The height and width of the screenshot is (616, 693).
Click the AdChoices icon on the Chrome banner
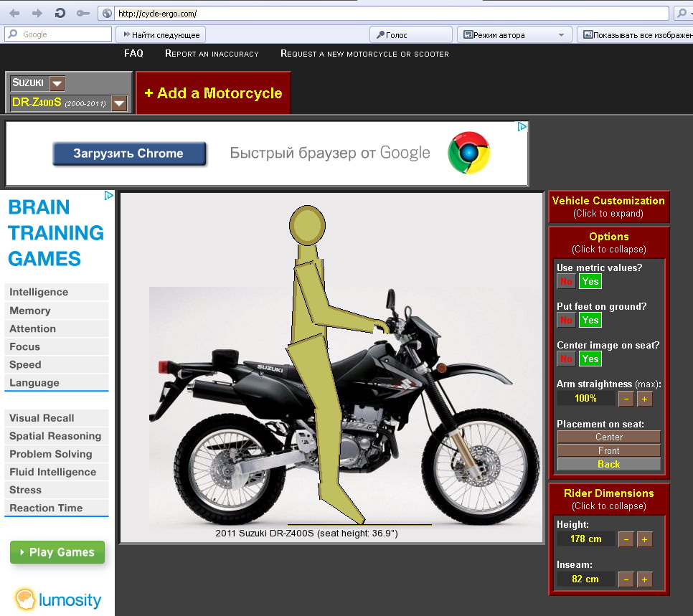(522, 127)
